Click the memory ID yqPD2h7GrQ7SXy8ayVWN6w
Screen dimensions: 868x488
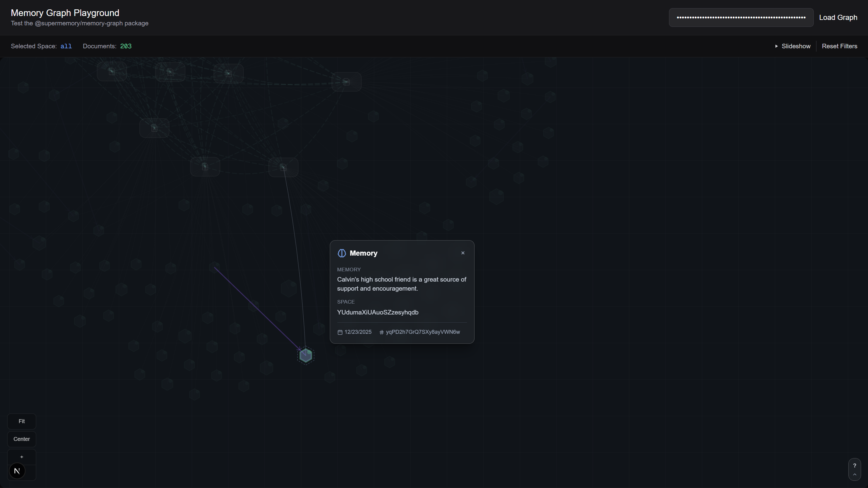[423, 332]
